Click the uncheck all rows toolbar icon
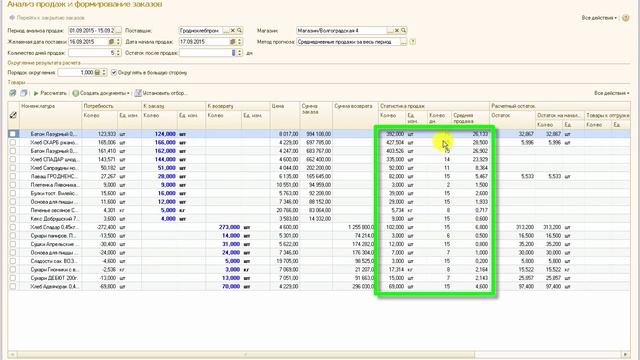This screenshot has height=360, width=640. click(x=24, y=93)
